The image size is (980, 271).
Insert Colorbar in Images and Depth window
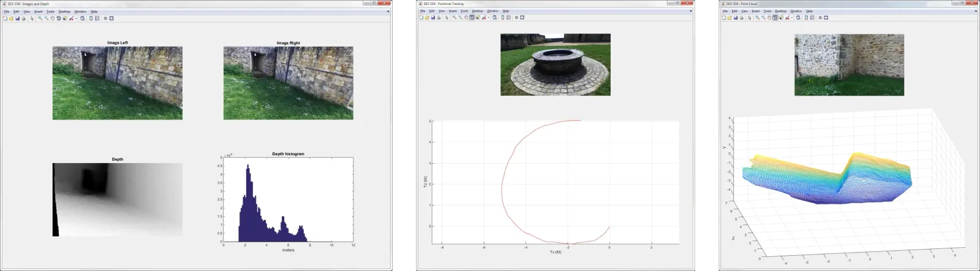click(x=91, y=18)
